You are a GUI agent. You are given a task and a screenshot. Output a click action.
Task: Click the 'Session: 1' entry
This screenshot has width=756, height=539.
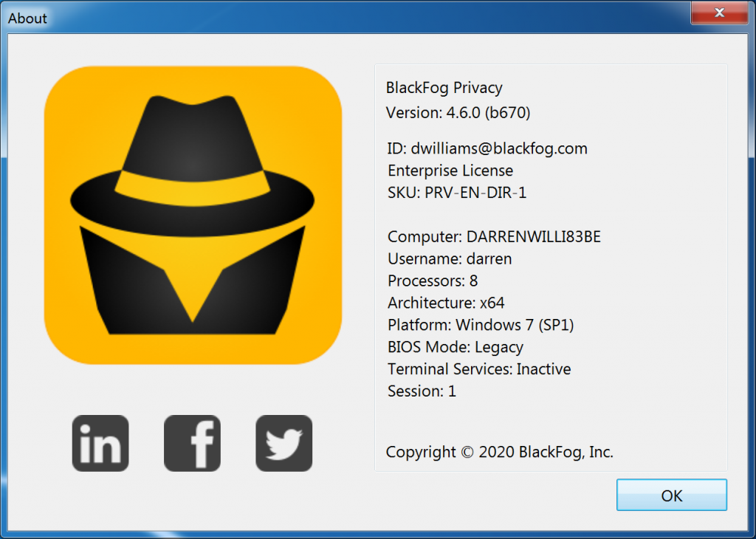point(422,391)
